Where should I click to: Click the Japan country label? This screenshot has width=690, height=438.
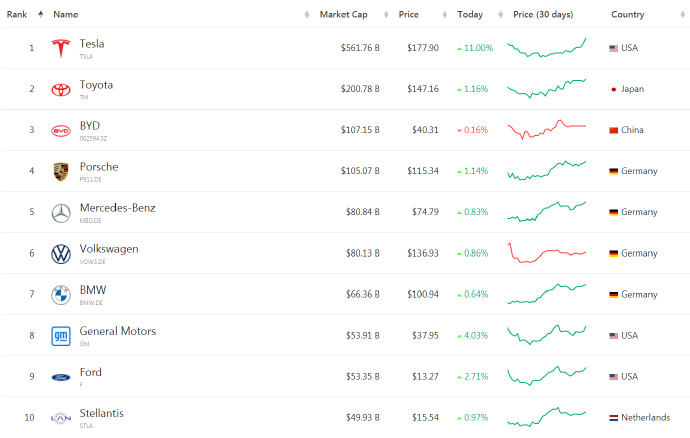pyautogui.click(x=632, y=89)
